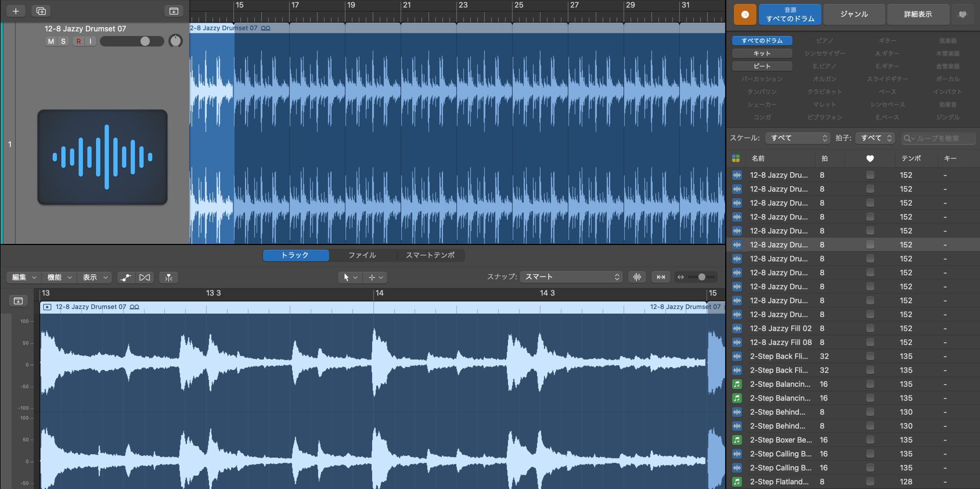Select the キット category button

[762, 53]
